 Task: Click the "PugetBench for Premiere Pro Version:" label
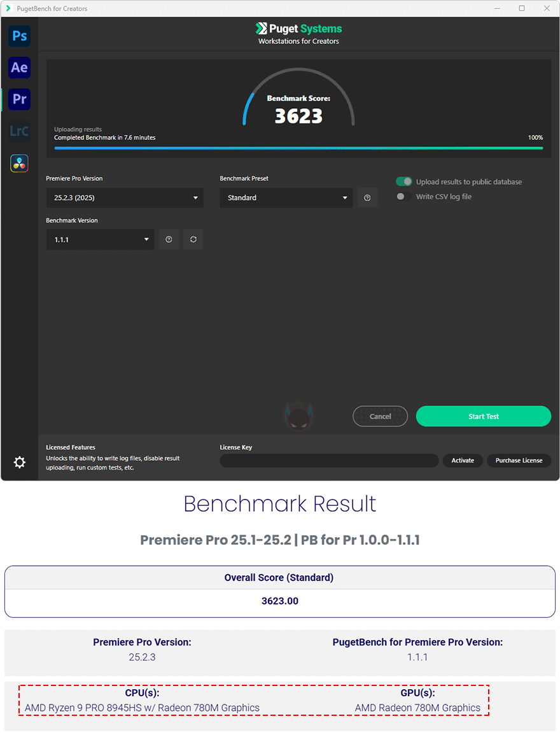(x=417, y=642)
